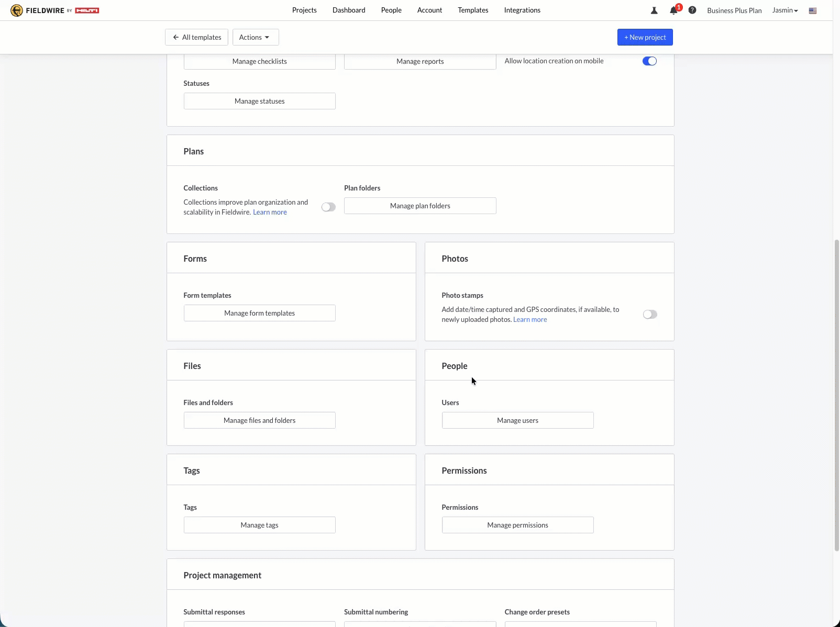Open the notifications bell icon
The image size is (840, 627).
pos(673,10)
